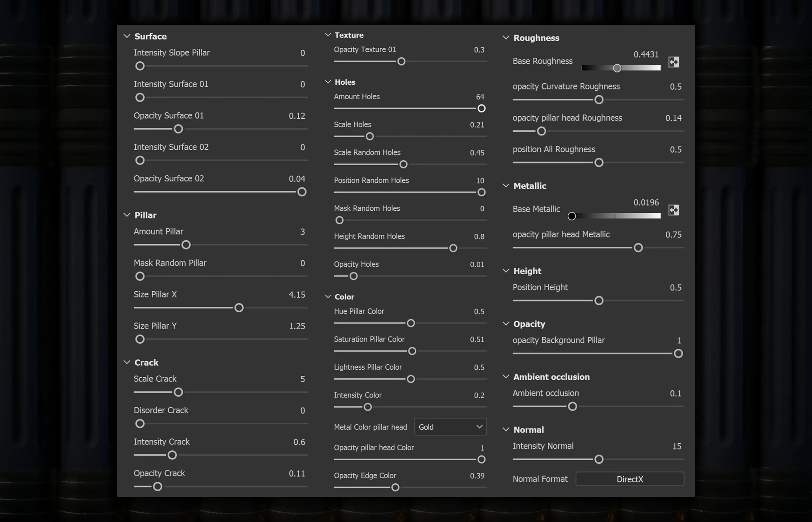This screenshot has width=812, height=522.
Task: Collapse the Texture section chevron
Action: pos(328,35)
